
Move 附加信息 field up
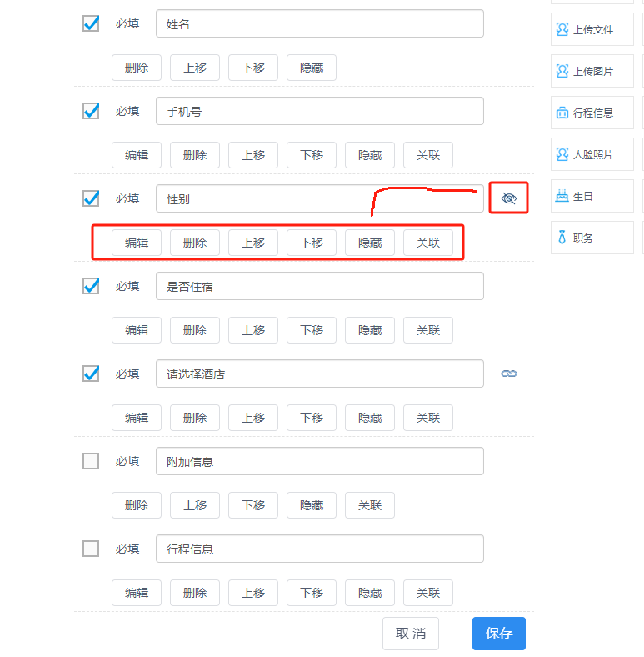[x=195, y=505]
